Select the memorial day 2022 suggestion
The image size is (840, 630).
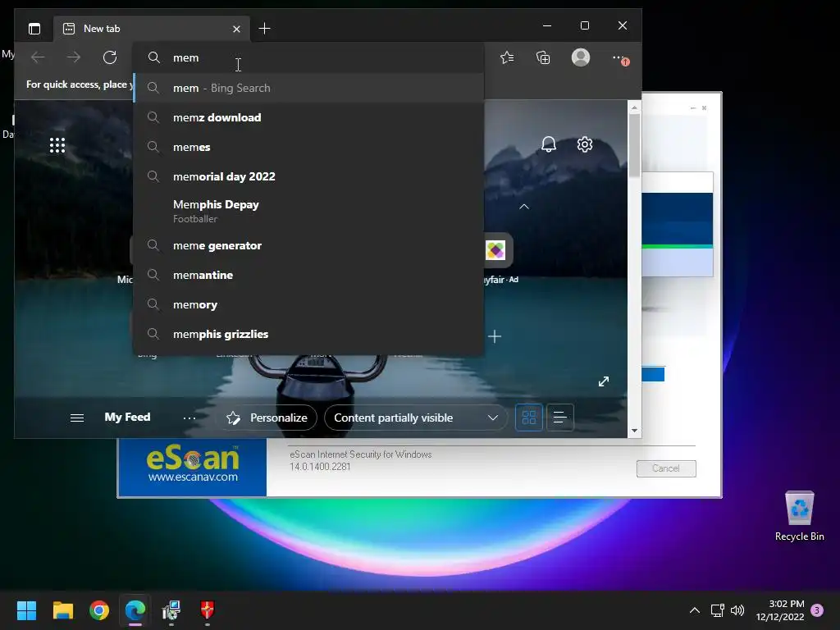(x=308, y=176)
